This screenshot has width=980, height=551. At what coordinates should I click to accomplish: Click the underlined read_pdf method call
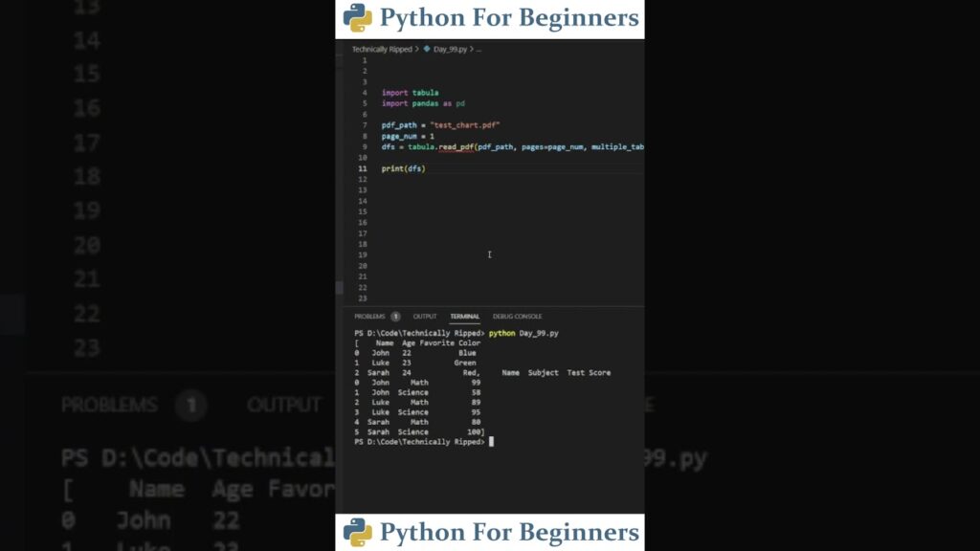[x=457, y=147]
